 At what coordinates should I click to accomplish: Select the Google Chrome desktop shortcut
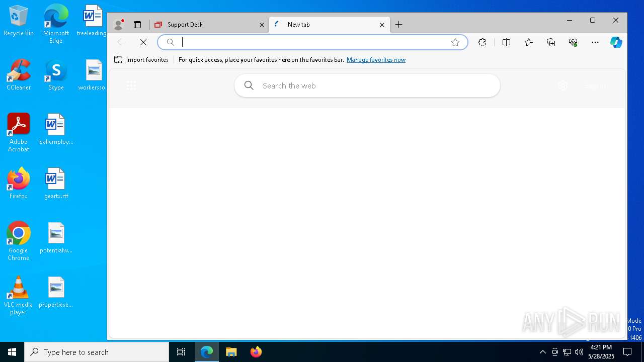coord(19,241)
